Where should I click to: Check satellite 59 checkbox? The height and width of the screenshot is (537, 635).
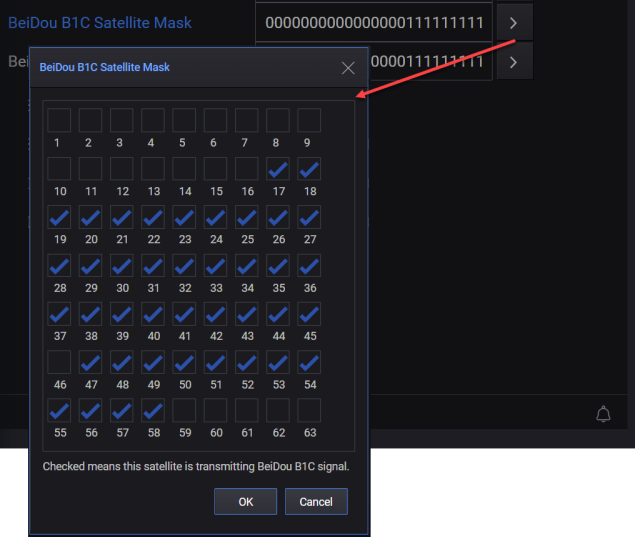click(184, 410)
